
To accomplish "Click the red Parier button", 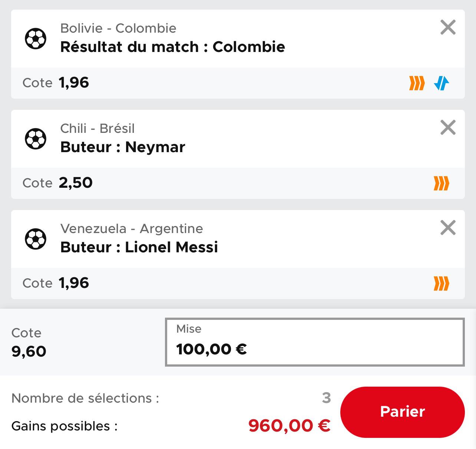I will pos(402,412).
